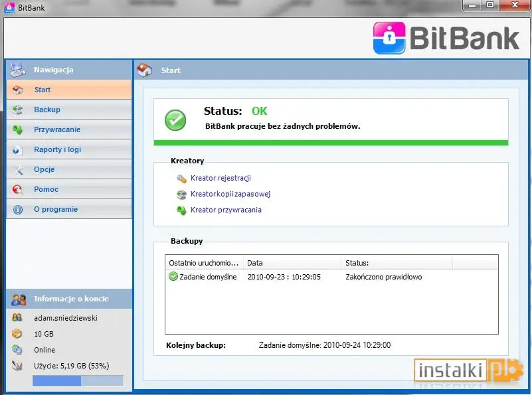Click the Raporty i logi icon
The image size is (532, 395).
pyautogui.click(x=17, y=149)
